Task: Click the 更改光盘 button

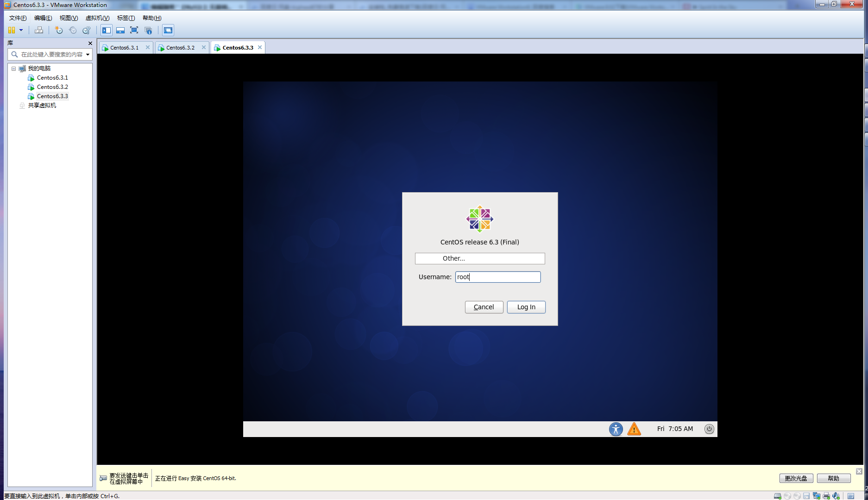Action: click(796, 478)
